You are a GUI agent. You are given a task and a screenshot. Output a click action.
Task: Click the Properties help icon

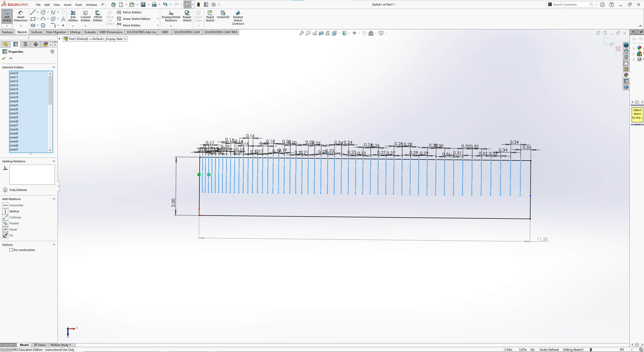[52, 52]
